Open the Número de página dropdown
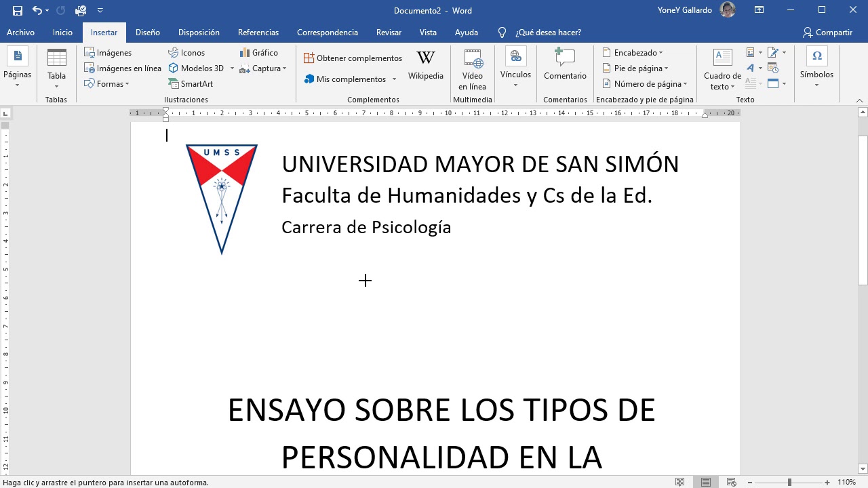 pyautogui.click(x=645, y=84)
